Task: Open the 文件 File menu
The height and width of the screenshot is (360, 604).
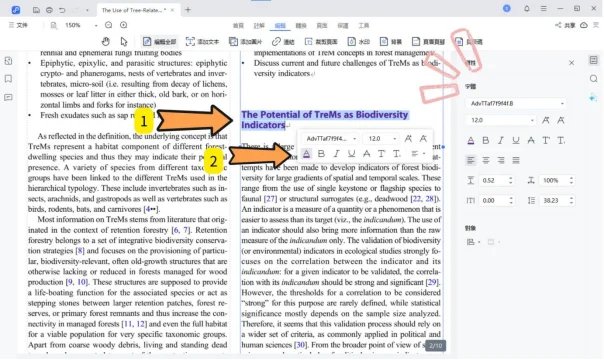Action: (x=18, y=25)
